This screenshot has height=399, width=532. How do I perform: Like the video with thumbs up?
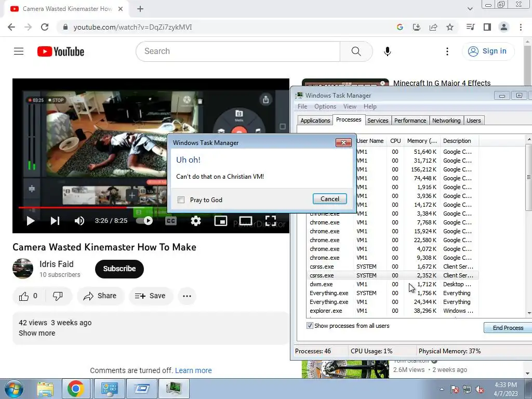28,296
